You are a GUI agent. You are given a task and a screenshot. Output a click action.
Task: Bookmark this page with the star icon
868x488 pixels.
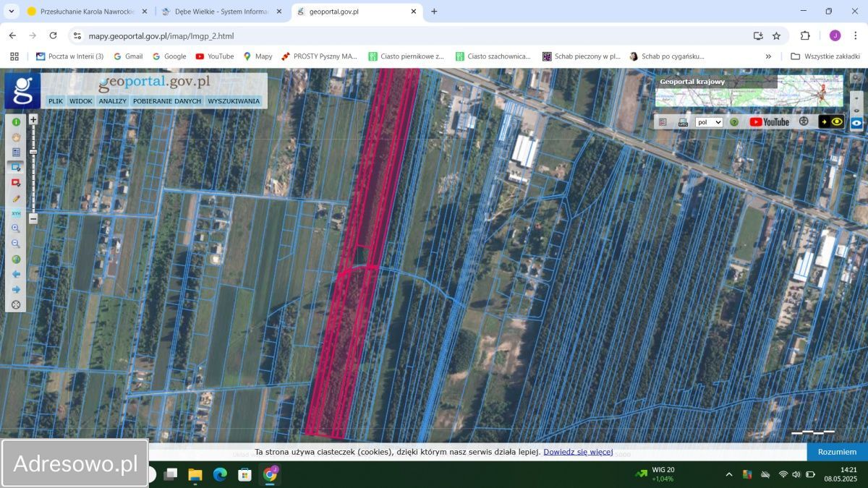(776, 35)
